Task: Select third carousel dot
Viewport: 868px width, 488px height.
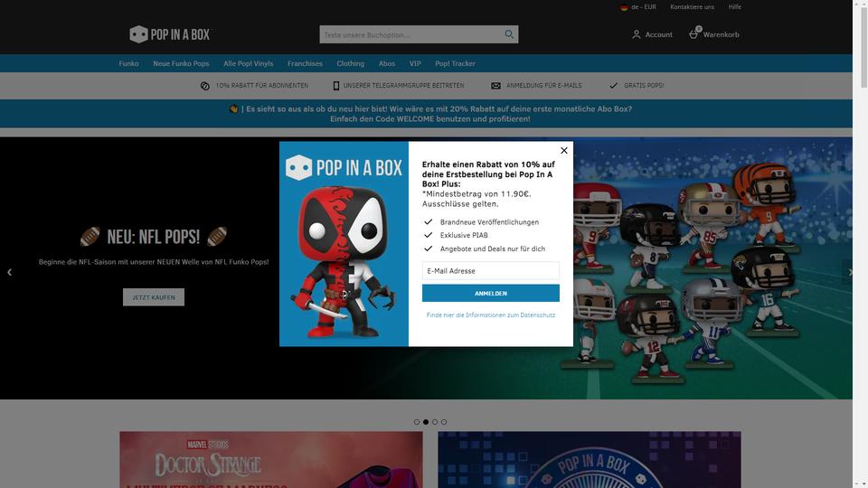Action: (435, 422)
